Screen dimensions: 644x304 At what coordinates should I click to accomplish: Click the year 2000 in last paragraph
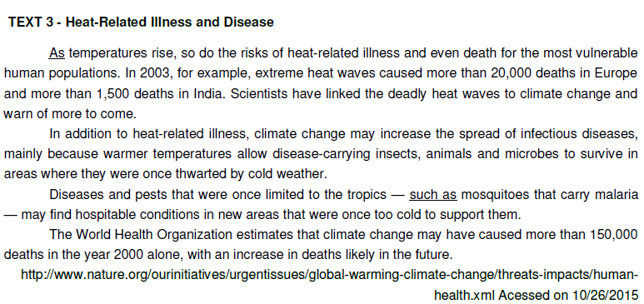tap(128, 255)
